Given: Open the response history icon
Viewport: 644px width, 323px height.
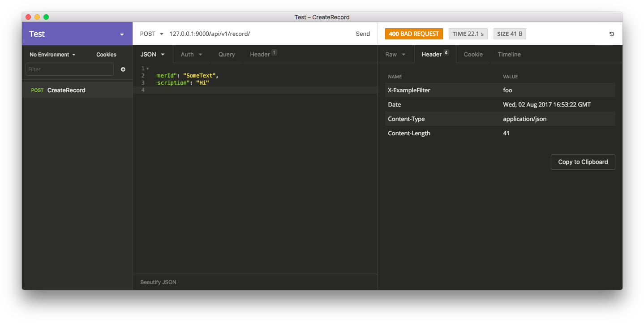Looking at the screenshot, I should pos(612,34).
